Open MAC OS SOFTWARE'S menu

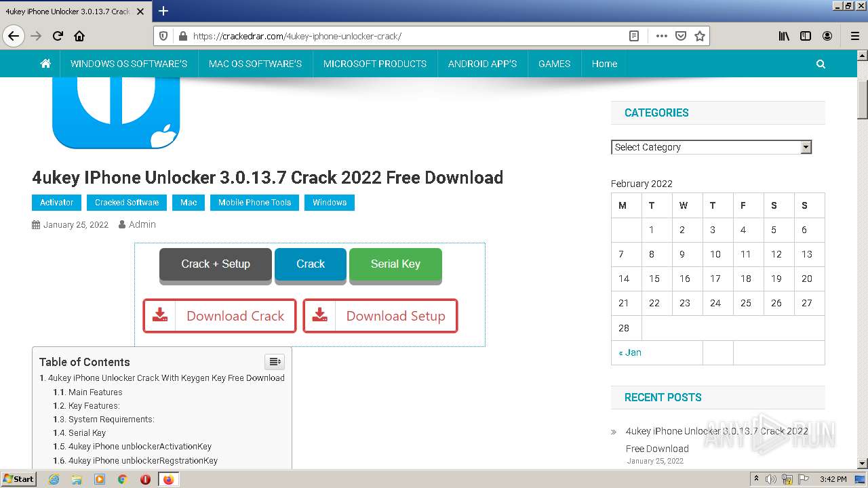coord(255,64)
